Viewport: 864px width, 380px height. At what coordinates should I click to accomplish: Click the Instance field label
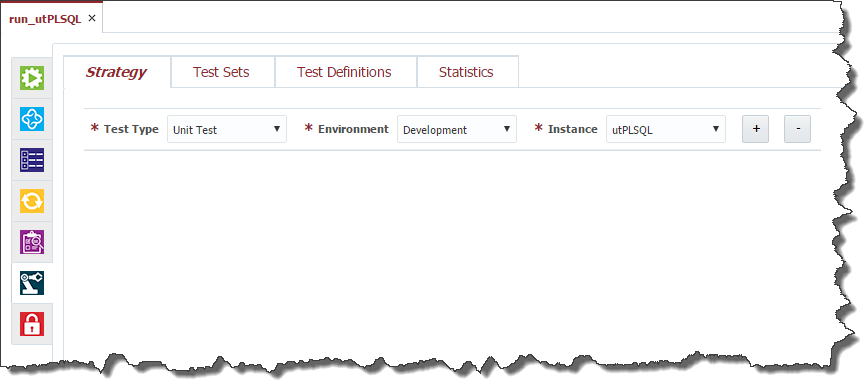click(573, 129)
